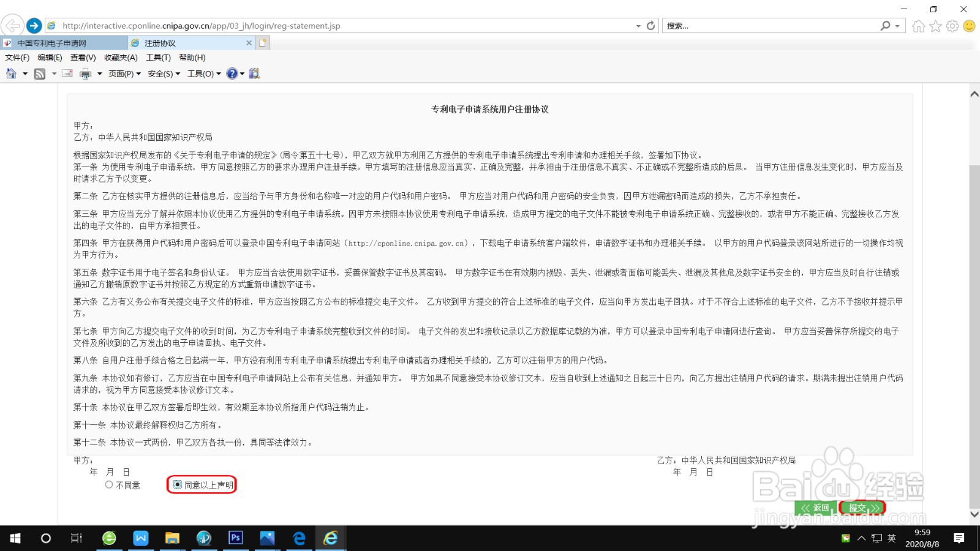Enable the input method toggle showing 英

click(x=891, y=538)
